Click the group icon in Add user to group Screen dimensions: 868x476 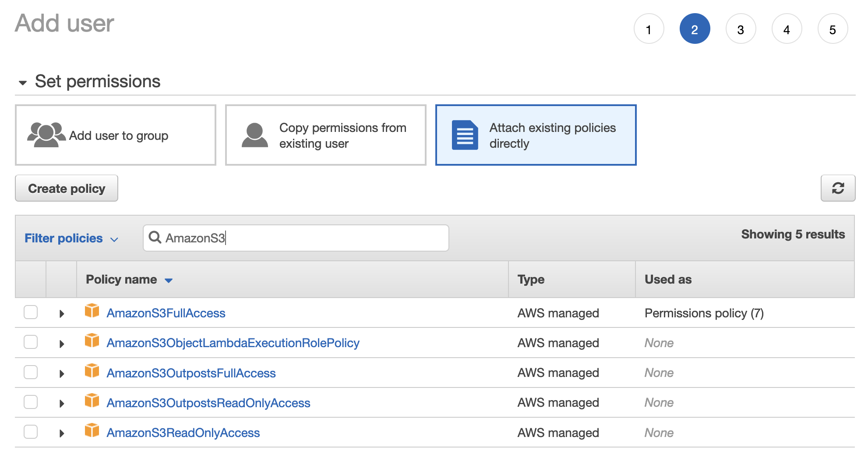pos(46,135)
